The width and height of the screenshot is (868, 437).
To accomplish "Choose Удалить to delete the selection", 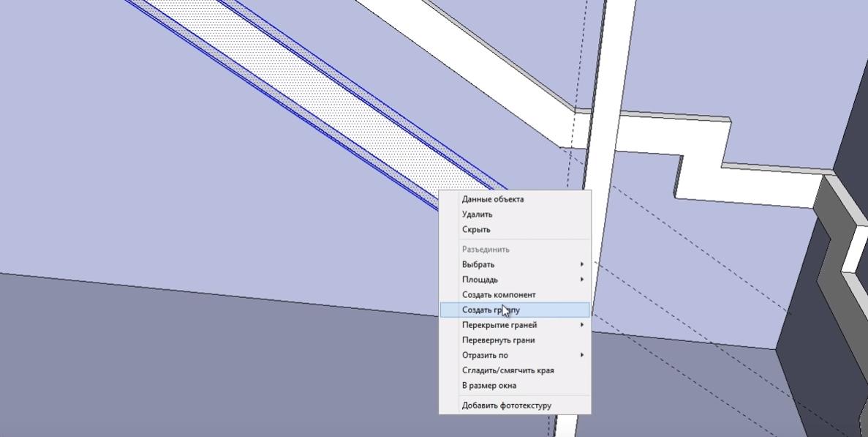I will (x=477, y=214).
